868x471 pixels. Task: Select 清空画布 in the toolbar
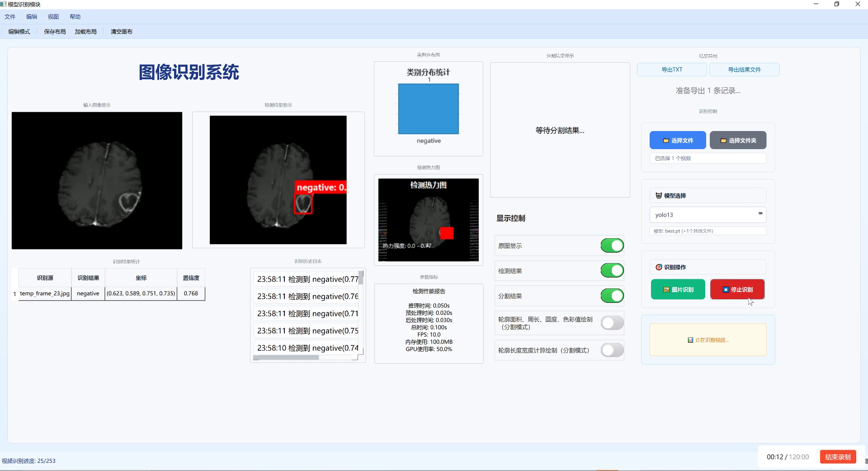tap(121, 32)
